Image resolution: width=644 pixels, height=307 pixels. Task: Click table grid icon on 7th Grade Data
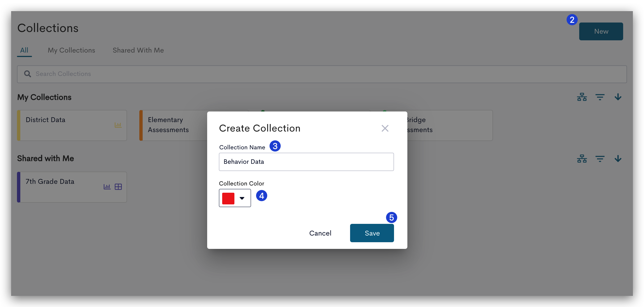(118, 187)
